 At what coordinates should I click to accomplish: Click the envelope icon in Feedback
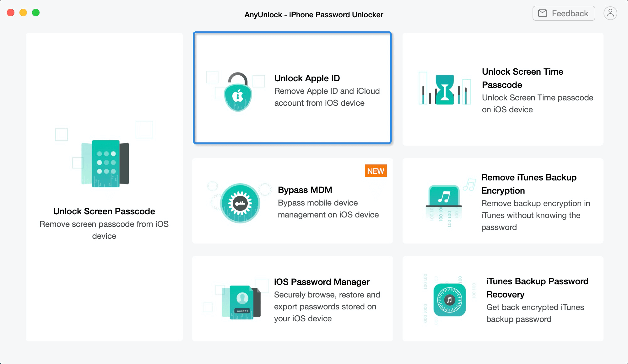coord(543,13)
